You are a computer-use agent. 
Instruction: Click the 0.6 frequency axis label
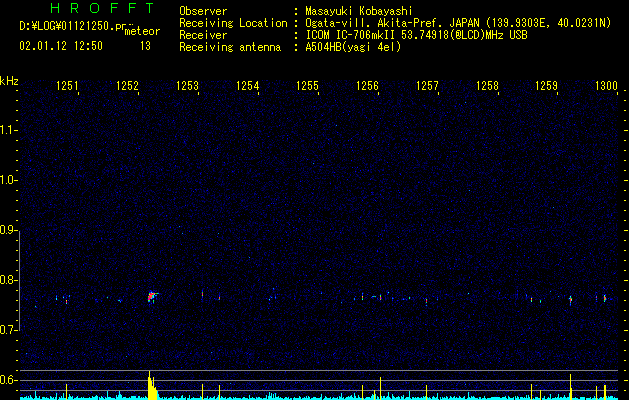click(x=8, y=380)
